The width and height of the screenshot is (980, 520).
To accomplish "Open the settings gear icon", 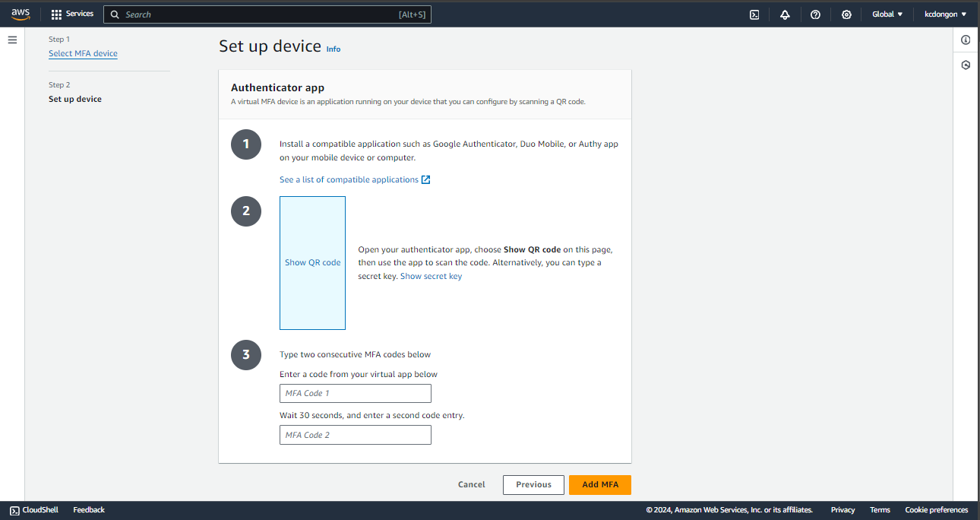I will point(846,14).
